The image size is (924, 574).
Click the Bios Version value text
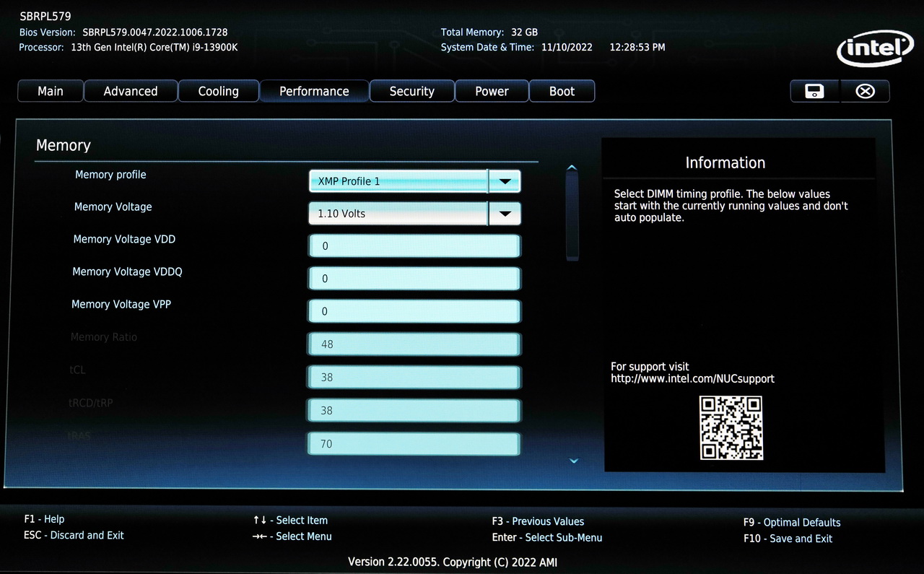pos(155,32)
